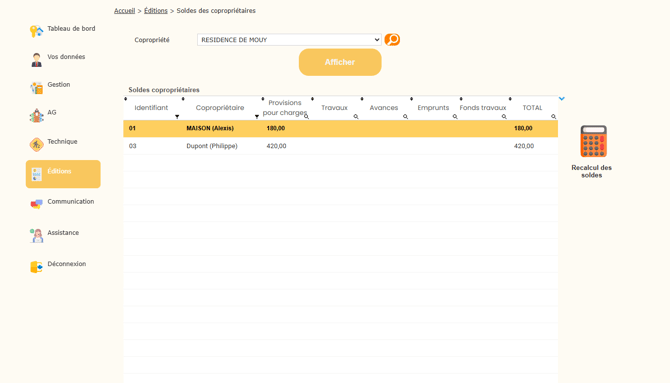Click Recalcul des soldes label
The image size is (670, 383).
click(x=592, y=171)
